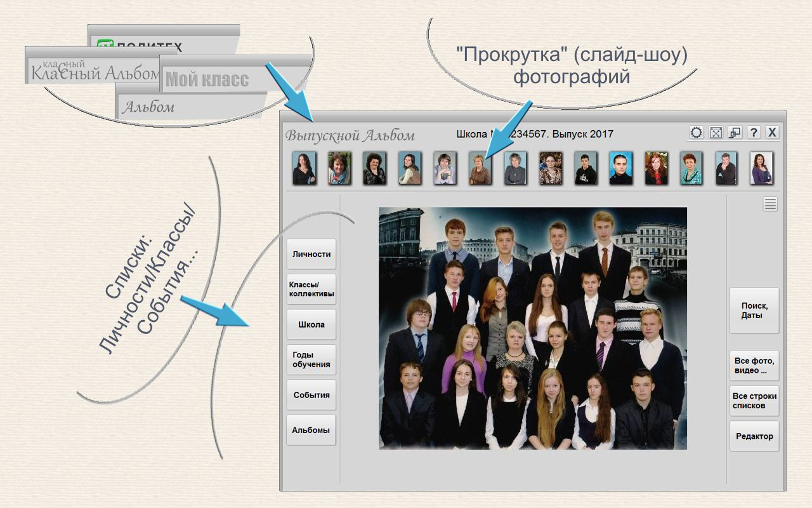Image resolution: width=812 pixels, height=508 pixels.
Task: Click the gear icon next to window controls
Action: pos(695,132)
